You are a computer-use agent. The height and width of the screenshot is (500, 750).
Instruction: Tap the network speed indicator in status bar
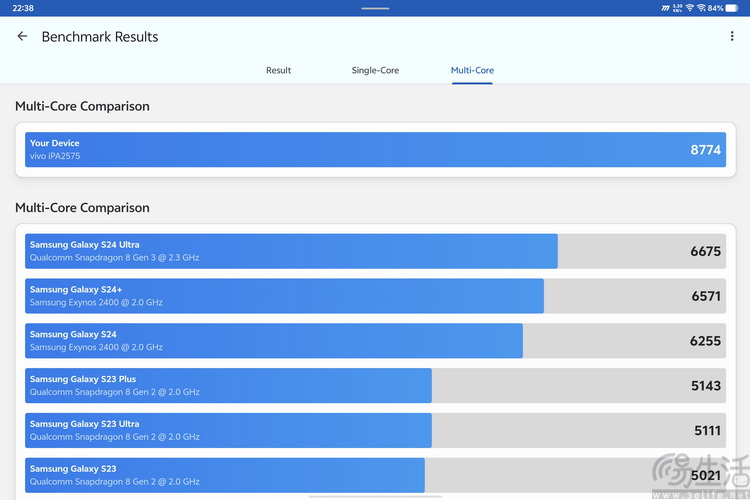[x=677, y=8]
